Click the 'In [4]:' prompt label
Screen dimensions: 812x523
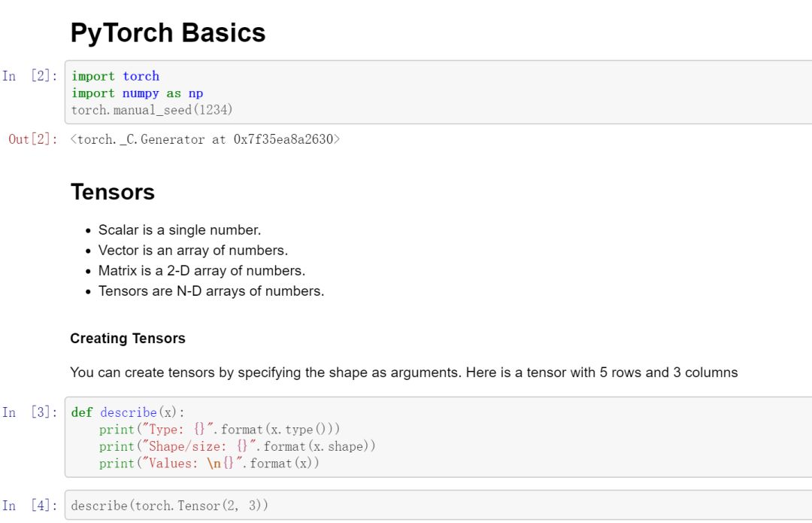tap(29, 506)
